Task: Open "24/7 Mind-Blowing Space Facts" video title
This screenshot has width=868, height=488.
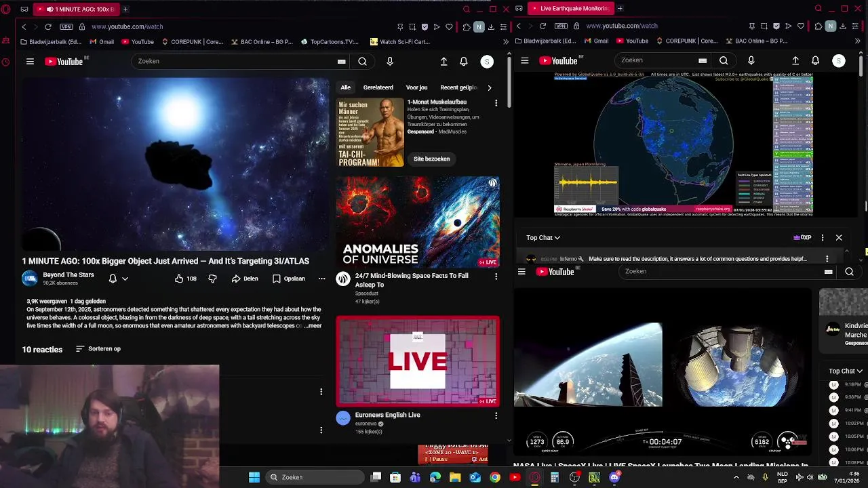Action: click(x=412, y=280)
